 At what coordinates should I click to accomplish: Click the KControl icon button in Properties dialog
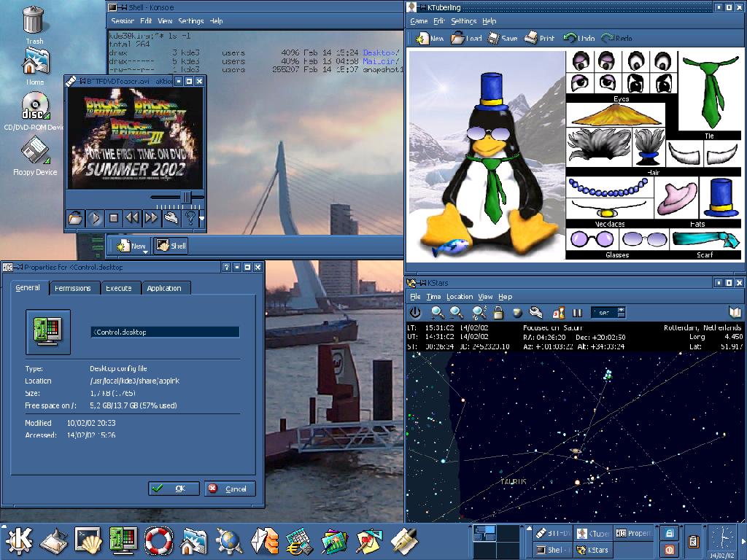coord(48,332)
